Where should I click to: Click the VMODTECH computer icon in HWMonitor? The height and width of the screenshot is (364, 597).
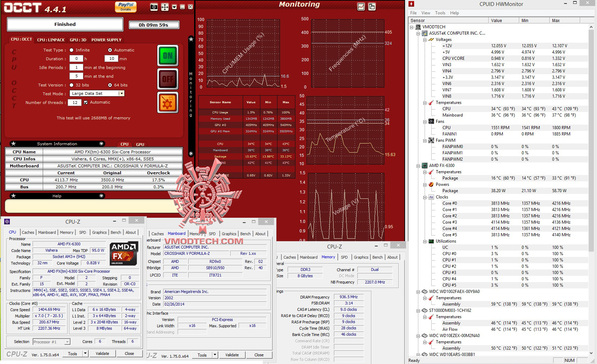[x=418, y=27]
